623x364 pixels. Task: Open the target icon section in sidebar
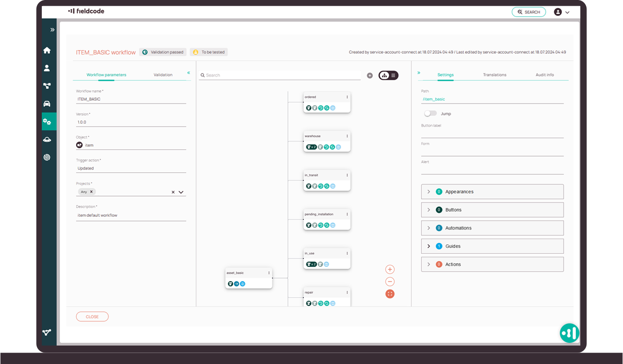click(47, 157)
